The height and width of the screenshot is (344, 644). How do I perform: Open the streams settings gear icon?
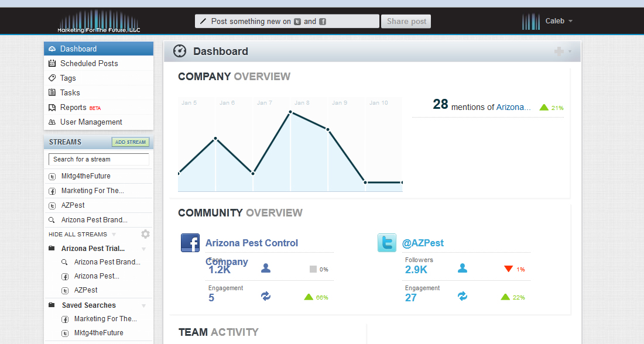[145, 234]
